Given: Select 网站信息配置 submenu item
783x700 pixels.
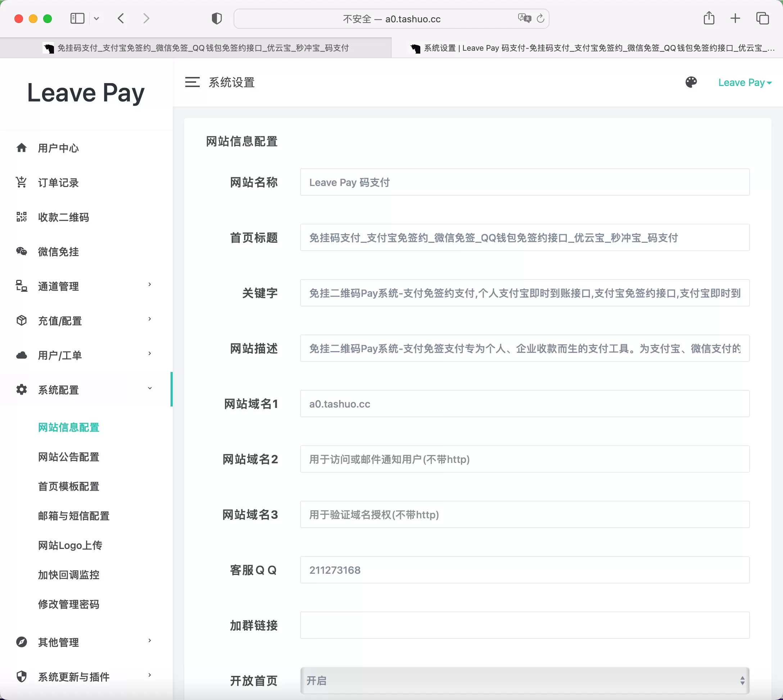Looking at the screenshot, I should 68,427.
